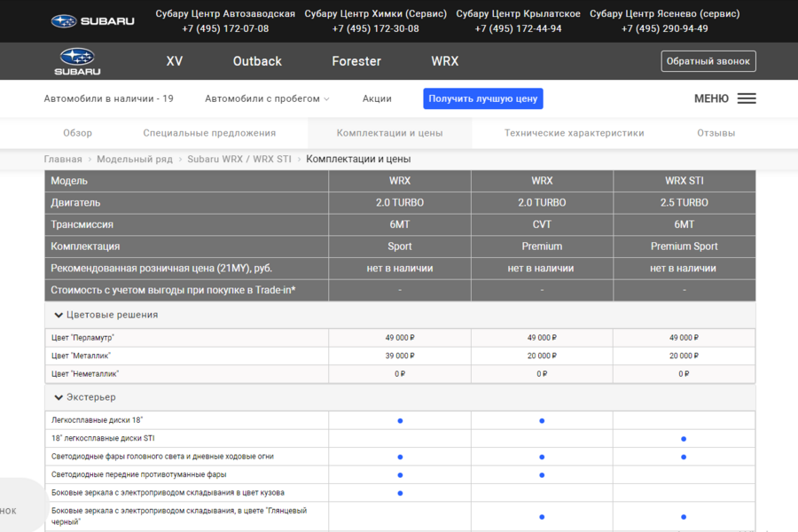Click the Субару Центр Крылатское dealer name
This screenshot has height=532, width=798.
coord(518,14)
